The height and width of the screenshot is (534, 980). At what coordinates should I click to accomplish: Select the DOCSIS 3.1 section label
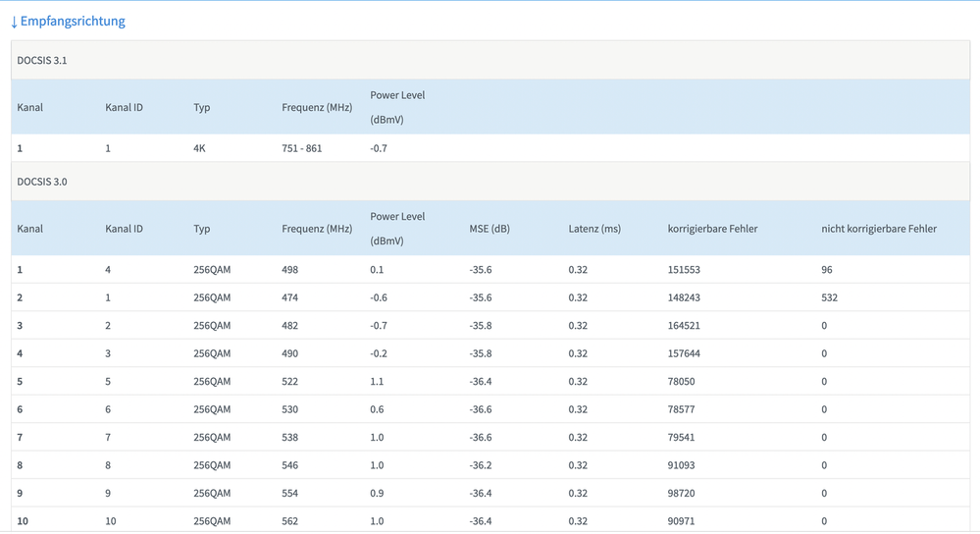click(x=42, y=60)
